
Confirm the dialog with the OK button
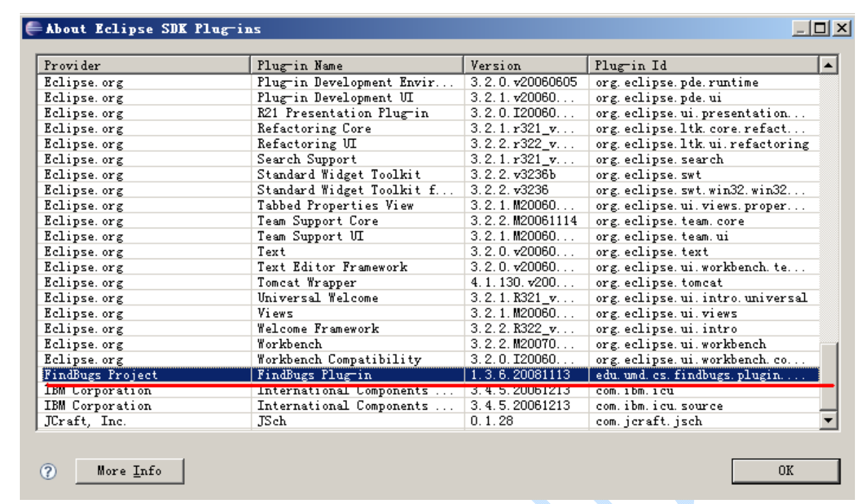point(785,470)
